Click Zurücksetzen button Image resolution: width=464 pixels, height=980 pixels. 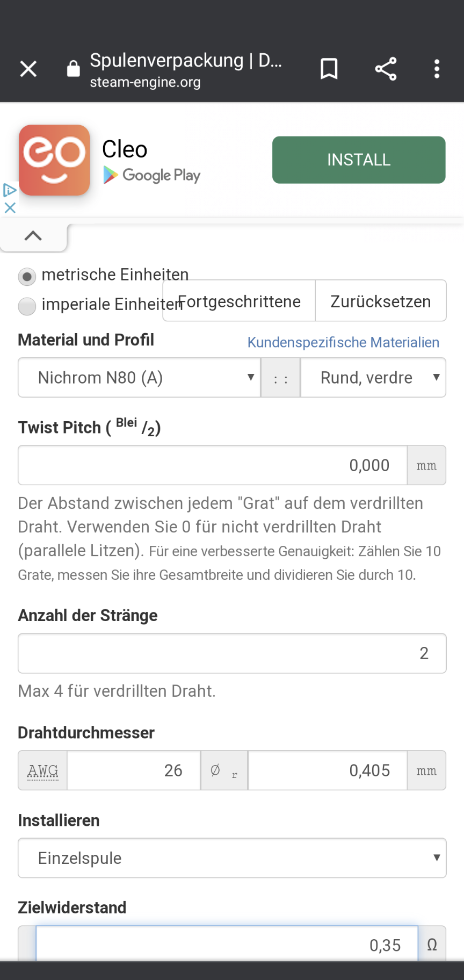point(380,301)
